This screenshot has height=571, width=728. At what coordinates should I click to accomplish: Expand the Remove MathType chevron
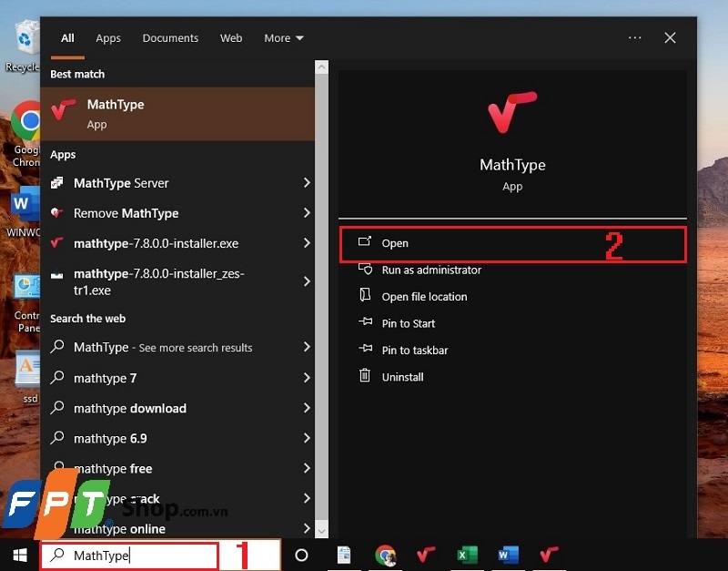click(x=307, y=213)
